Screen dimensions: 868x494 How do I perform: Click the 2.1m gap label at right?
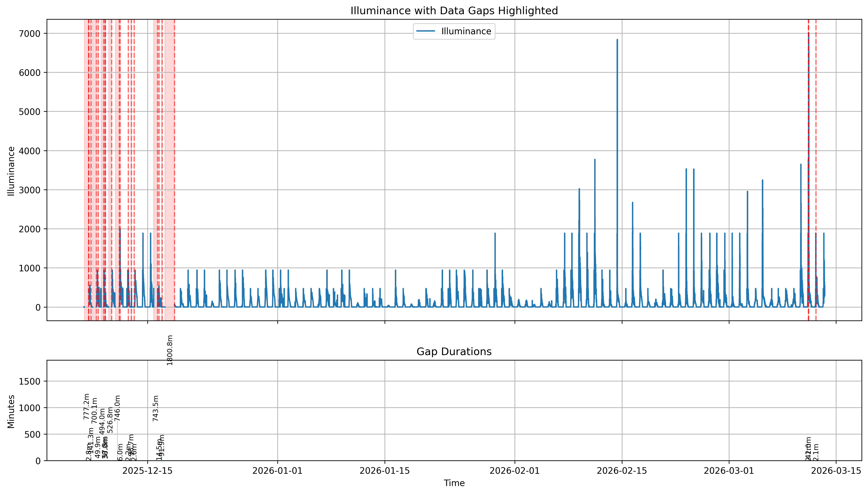click(x=816, y=452)
